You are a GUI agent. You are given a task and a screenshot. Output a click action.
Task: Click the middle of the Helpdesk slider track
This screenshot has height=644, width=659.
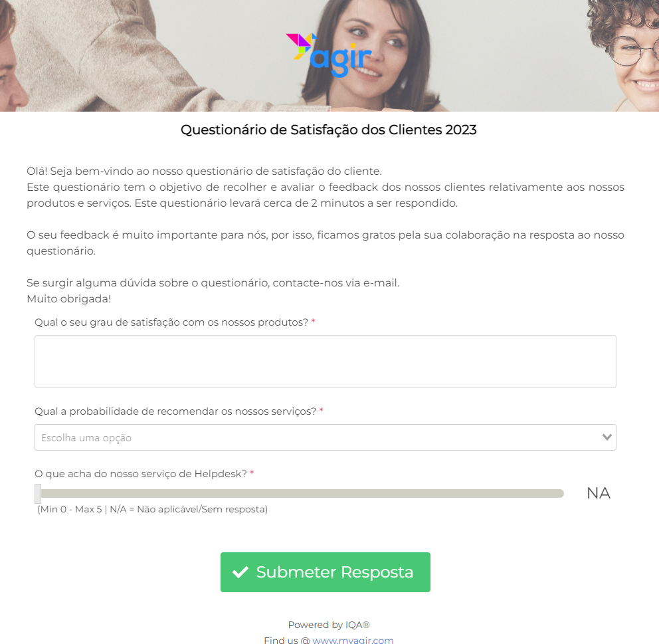pyautogui.click(x=299, y=494)
